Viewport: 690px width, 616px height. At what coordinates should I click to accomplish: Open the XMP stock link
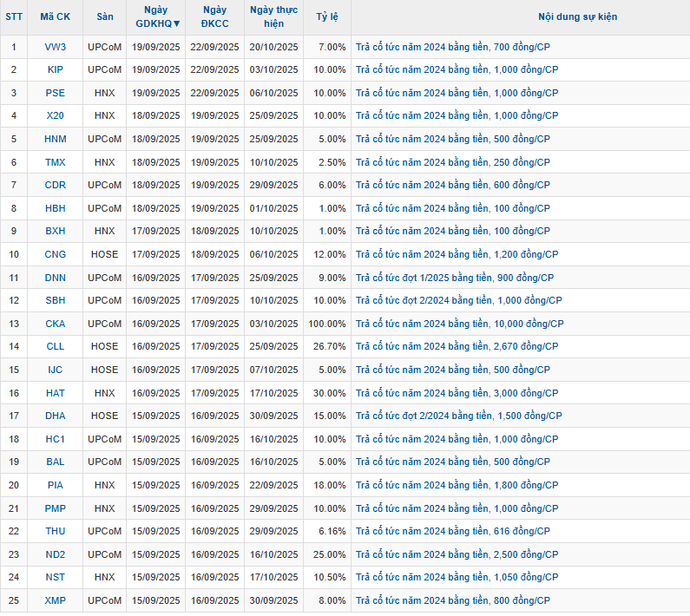[56, 600]
